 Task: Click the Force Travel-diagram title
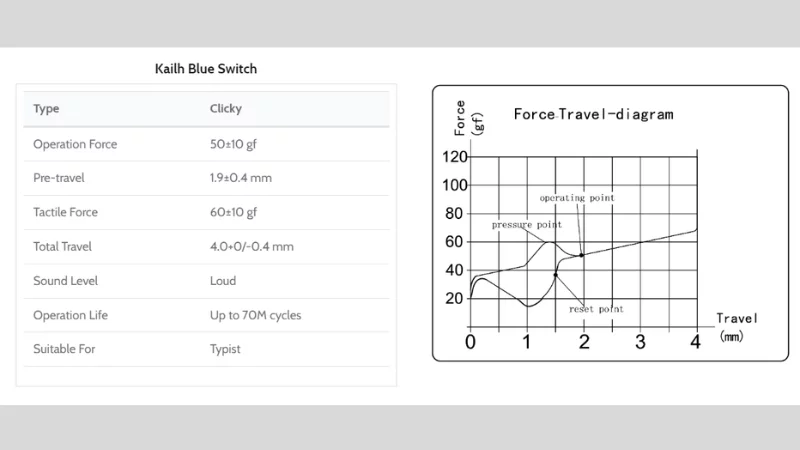593,114
